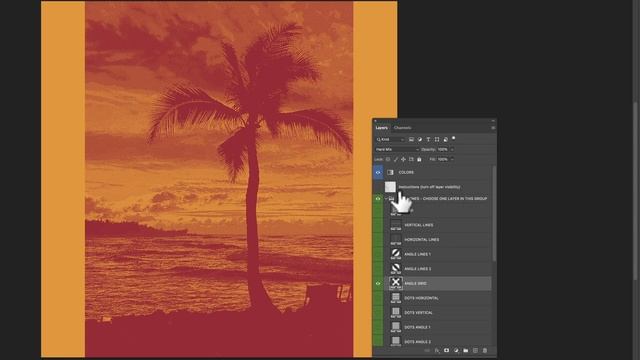
Task: Select the DOTS ANGLE 2 layer
Action: (417, 342)
